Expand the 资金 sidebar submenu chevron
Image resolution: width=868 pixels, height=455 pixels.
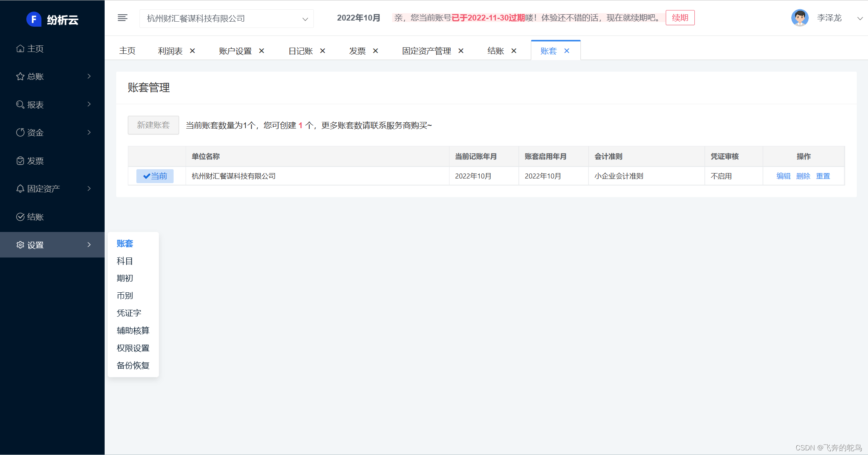(89, 132)
